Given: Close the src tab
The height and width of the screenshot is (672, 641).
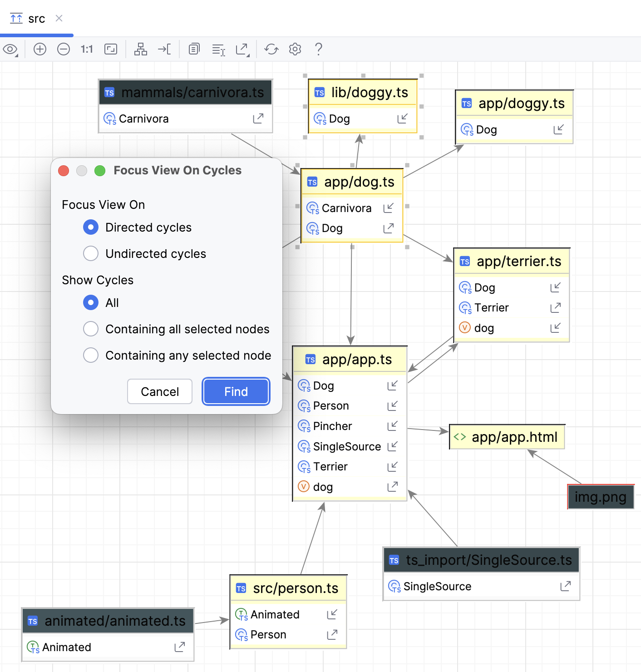Looking at the screenshot, I should [x=59, y=18].
